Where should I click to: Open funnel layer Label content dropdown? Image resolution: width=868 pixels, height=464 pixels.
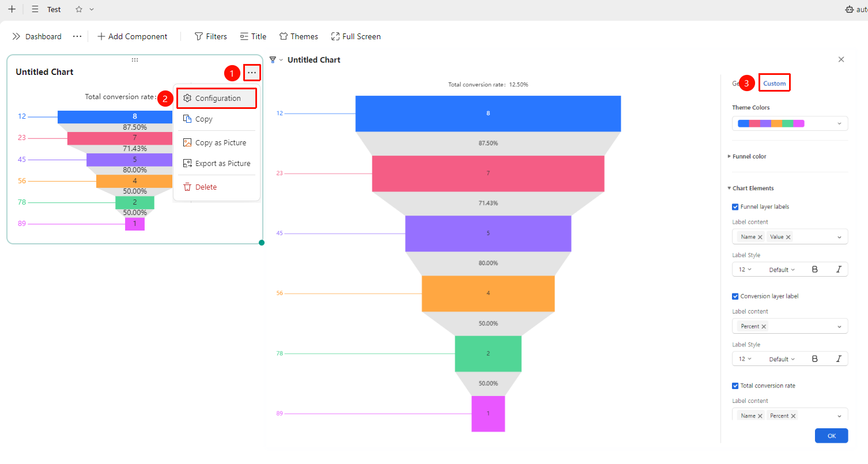pos(839,237)
